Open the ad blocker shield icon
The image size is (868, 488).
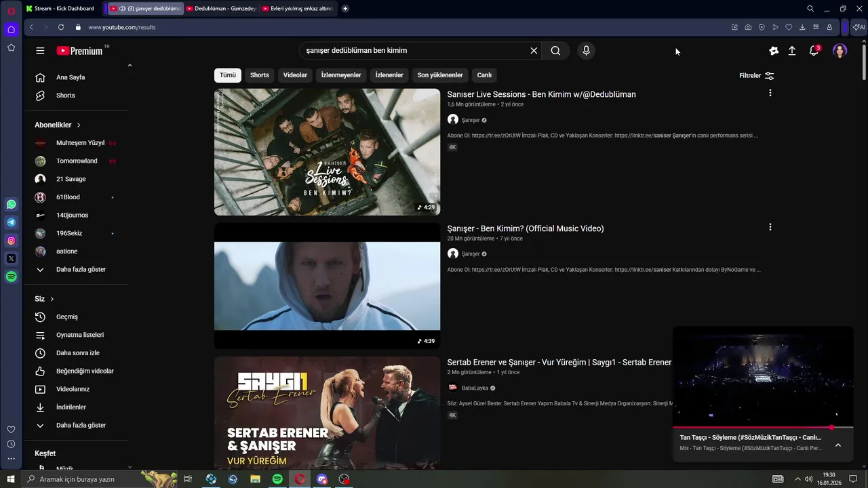point(762,27)
